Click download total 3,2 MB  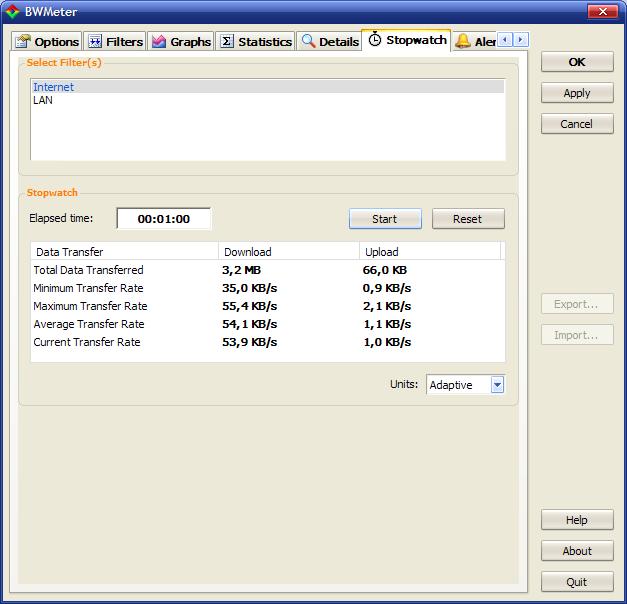[x=242, y=270]
